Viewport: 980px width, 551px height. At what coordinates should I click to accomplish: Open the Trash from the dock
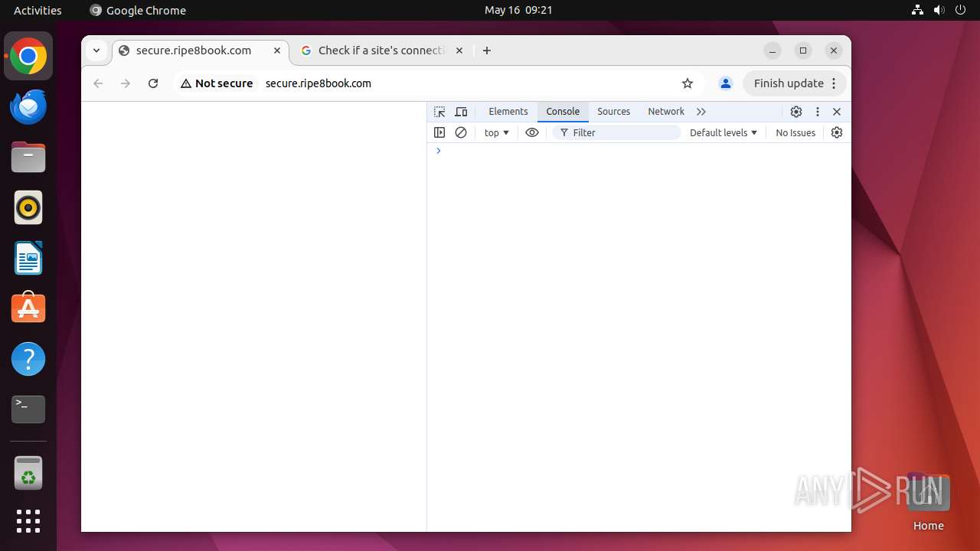(28, 473)
